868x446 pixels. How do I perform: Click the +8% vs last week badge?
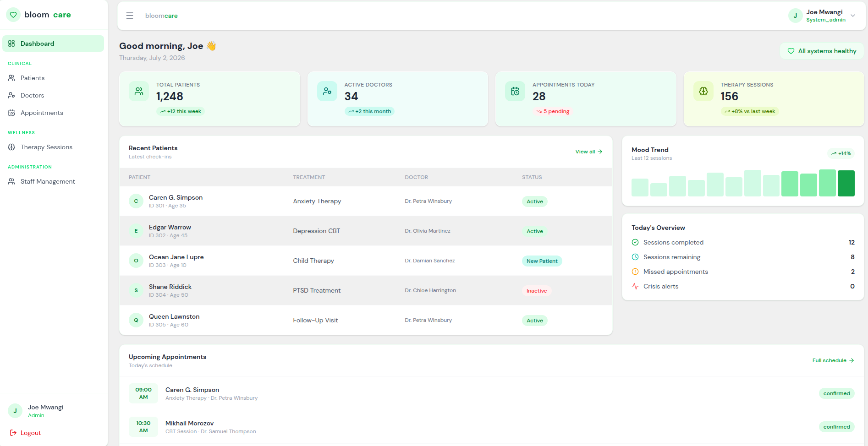pos(750,111)
